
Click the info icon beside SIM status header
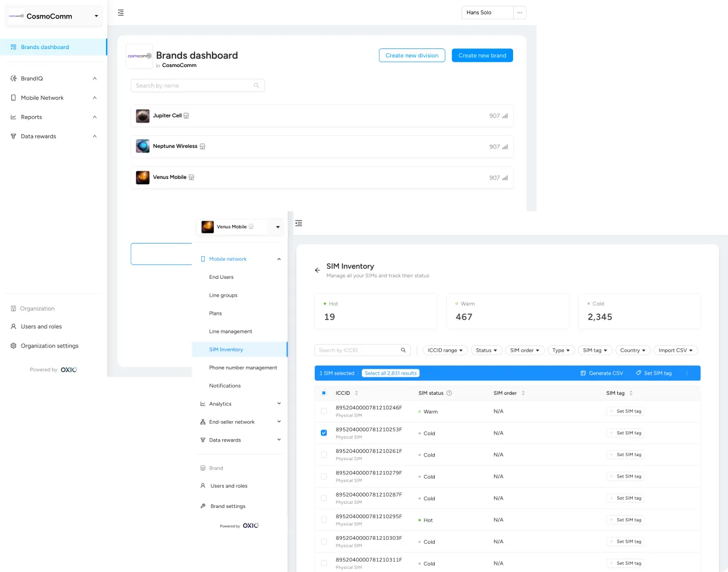click(x=449, y=393)
